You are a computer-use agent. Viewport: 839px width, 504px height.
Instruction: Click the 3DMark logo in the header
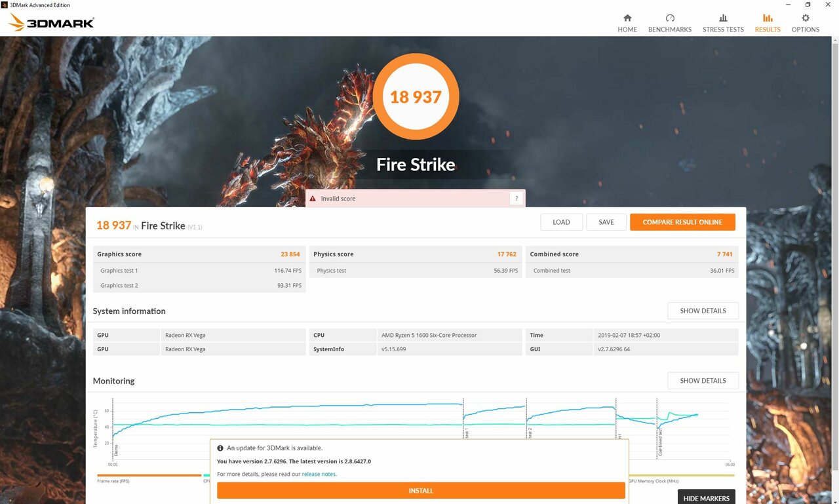pyautogui.click(x=52, y=23)
